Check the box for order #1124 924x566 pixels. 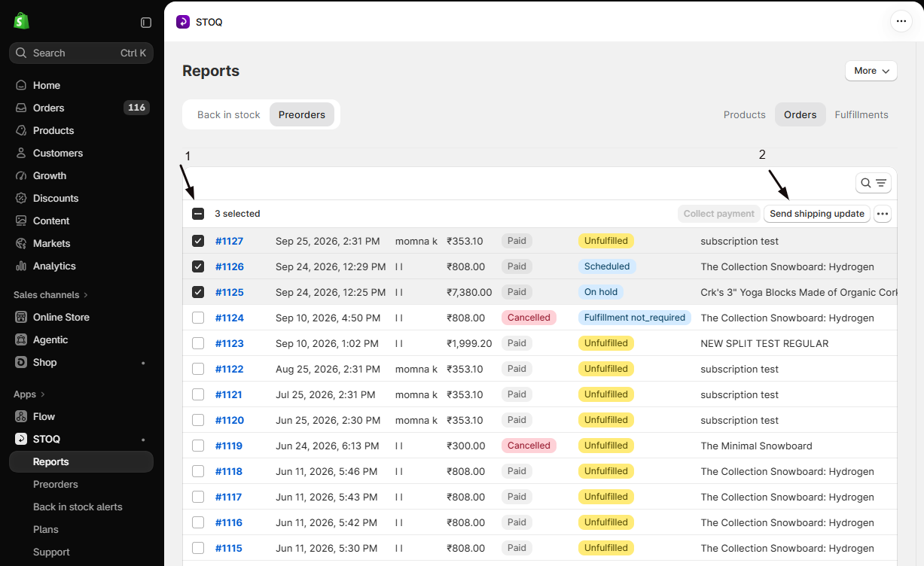tap(198, 318)
